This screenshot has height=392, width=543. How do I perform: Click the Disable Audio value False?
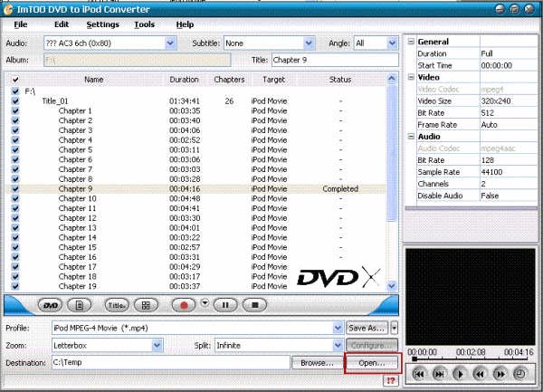tap(490, 196)
